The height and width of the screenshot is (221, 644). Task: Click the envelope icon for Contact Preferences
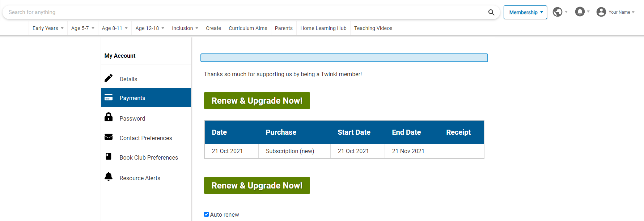click(109, 137)
